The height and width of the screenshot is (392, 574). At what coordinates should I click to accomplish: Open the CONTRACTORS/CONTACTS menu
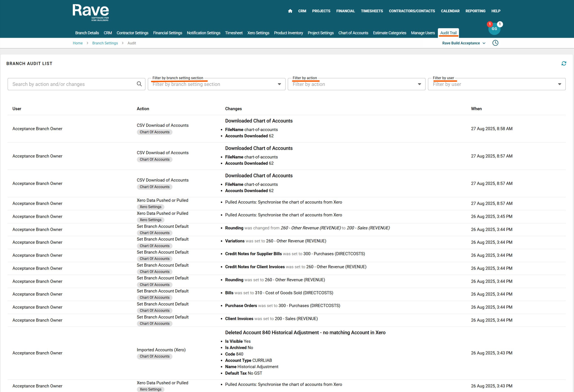(412, 11)
